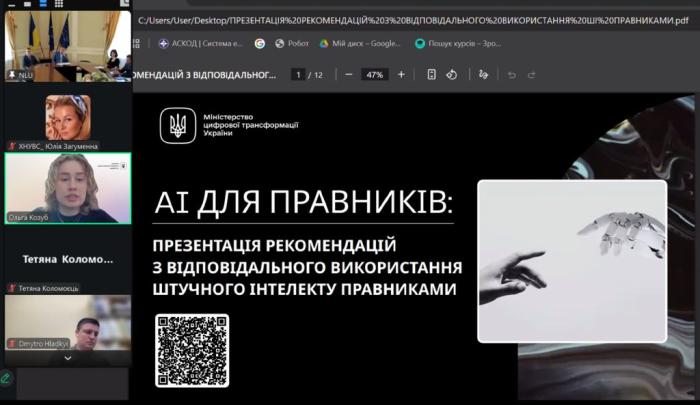
Task: Expand the participant list down chevron
Action: pyautogui.click(x=67, y=357)
